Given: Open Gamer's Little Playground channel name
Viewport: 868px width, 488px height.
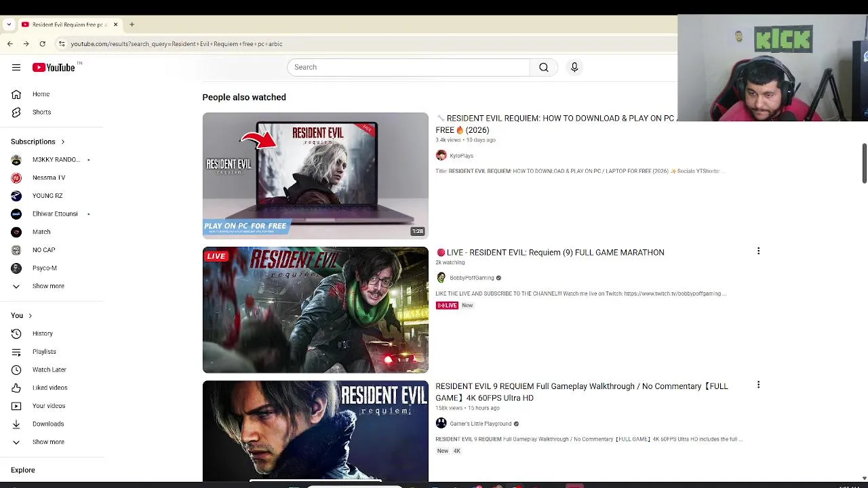Looking at the screenshot, I should click(x=480, y=424).
